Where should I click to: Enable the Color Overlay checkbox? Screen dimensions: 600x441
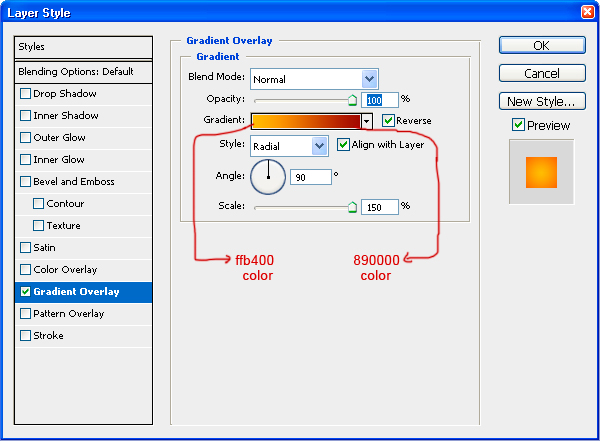coord(25,270)
